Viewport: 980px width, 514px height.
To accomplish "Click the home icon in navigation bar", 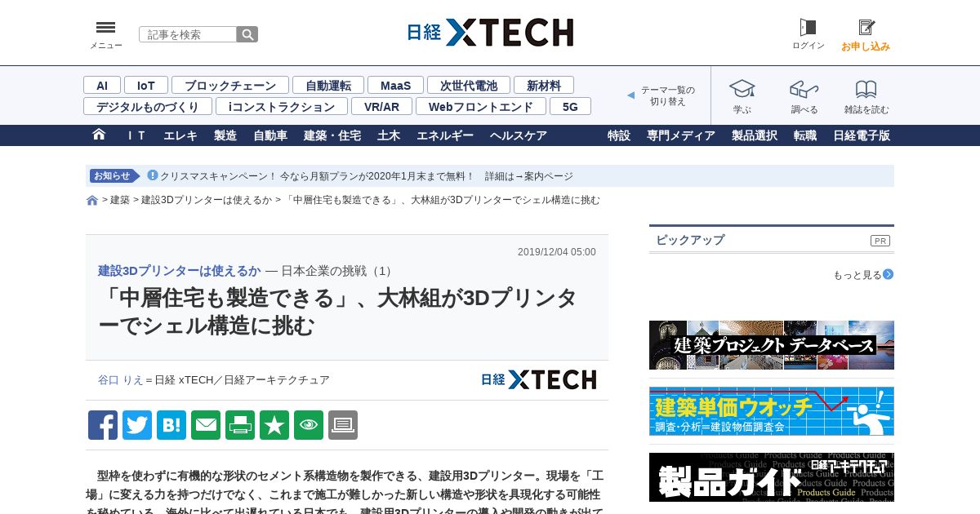I will [x=99, y=135].
